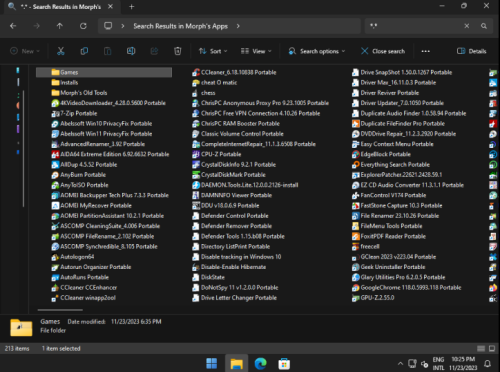Click the Close search button
Image resolution: width=500 pixels, height=372 pixels.
pyautogui.click(x=383, y=51)
